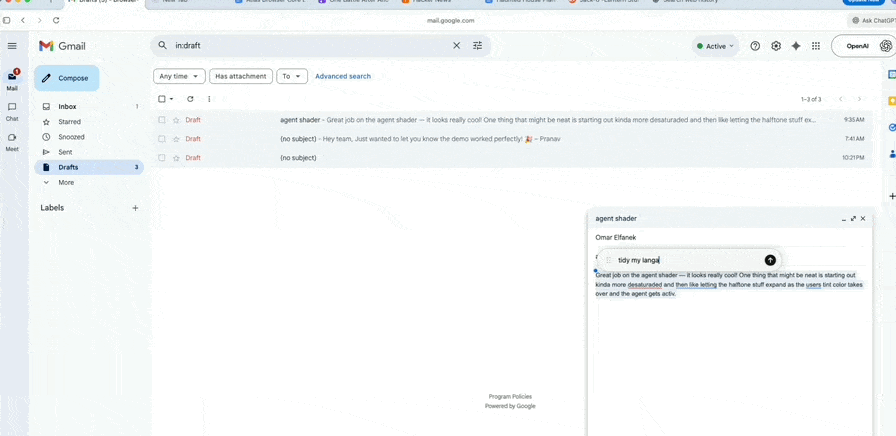
Task: Create a new label plus icon
Action: (x=135, y=208)
